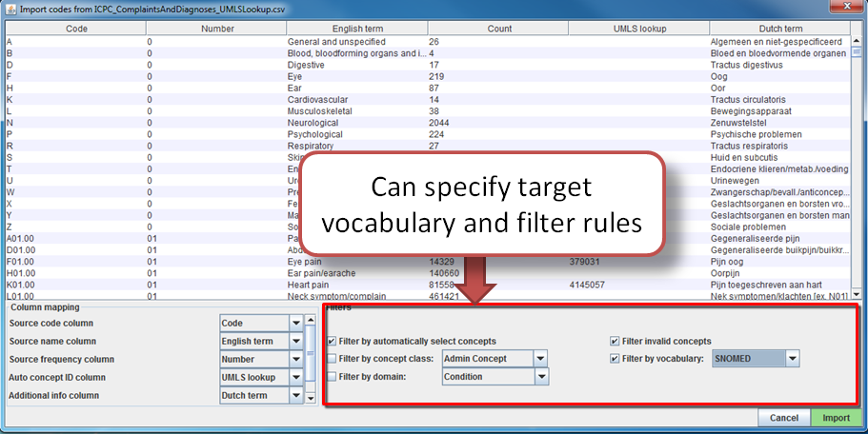This screenshot has height=434, width=868.
Task: Click the Java icon in title bar
Action: coord(11,10)
